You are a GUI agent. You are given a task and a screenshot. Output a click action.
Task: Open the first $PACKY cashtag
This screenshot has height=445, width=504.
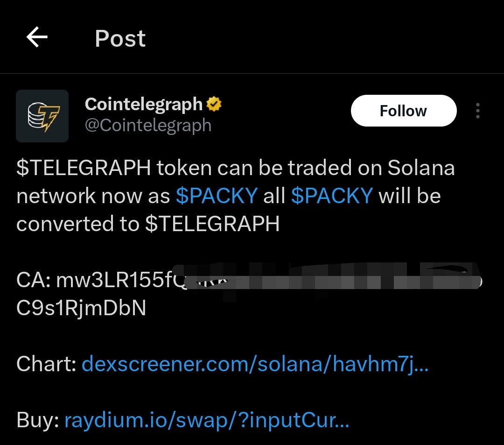pos(217,196)
